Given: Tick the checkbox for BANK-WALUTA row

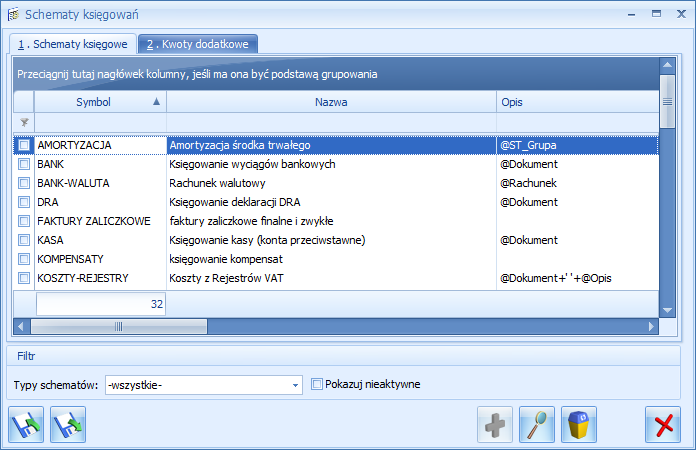Looking at the screenshot, I should tap(24, 183).
